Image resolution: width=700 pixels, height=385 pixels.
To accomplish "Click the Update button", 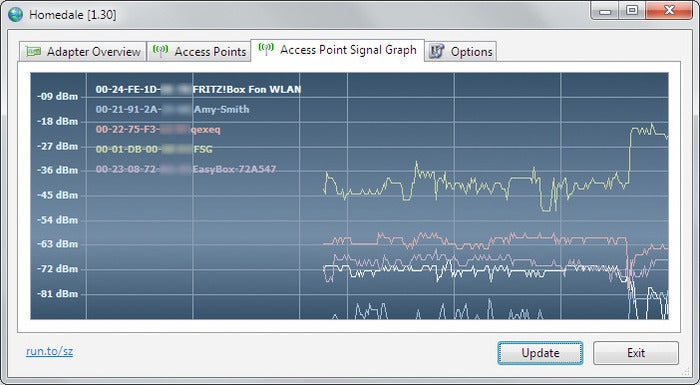I will click(x=540, y=353).
